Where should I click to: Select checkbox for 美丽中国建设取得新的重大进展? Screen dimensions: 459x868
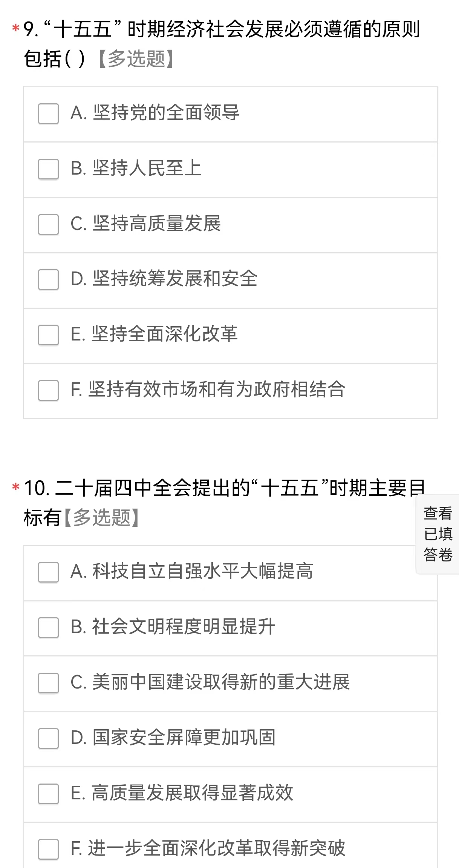(x=48, y=683)
